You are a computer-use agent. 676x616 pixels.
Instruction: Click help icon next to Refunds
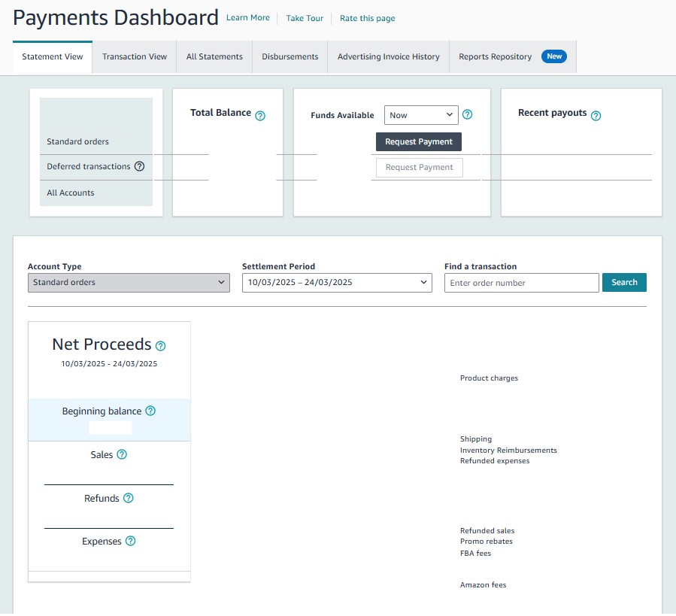click(128, 499)
